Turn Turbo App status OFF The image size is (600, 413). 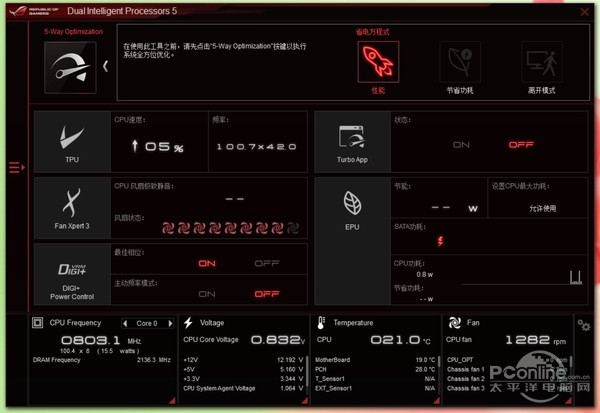click(521, 145)
